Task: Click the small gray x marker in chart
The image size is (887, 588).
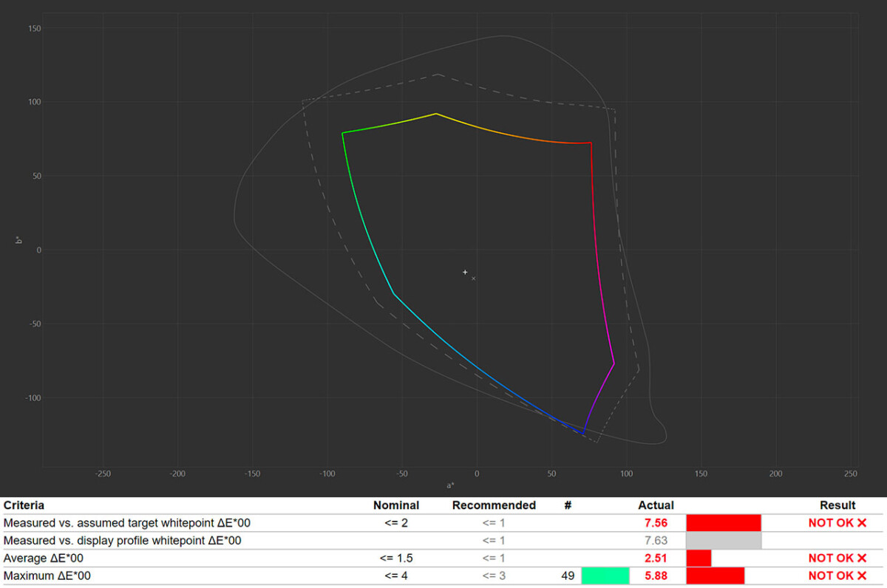Action: (x=473, y=278)
